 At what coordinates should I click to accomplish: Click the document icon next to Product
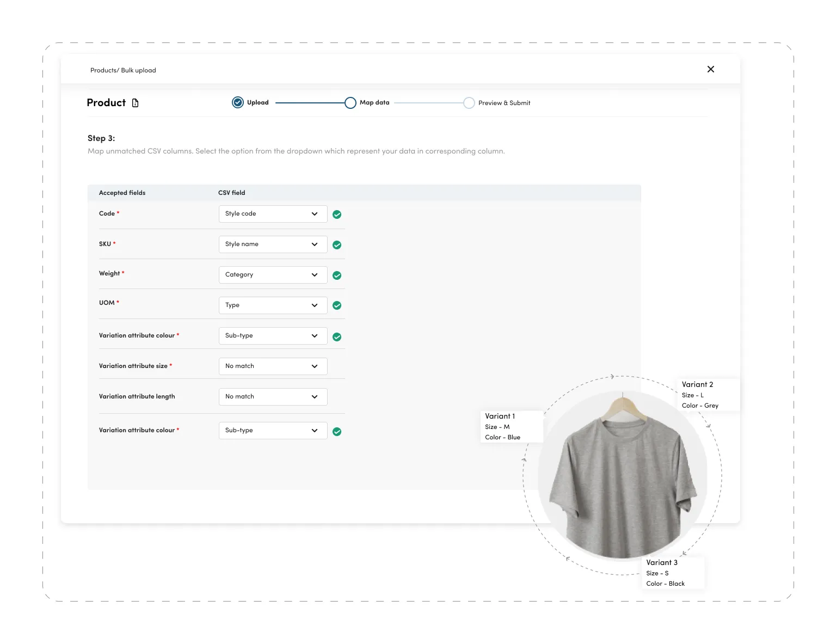(x=136, y=103)
